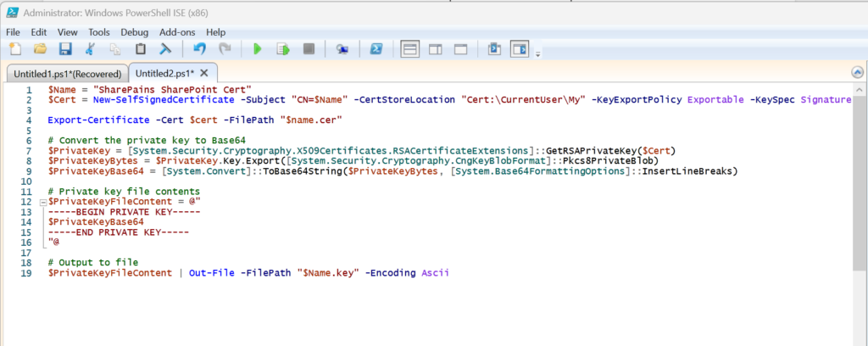Click the Ascii encoding value on line 19

coord(435,273)
